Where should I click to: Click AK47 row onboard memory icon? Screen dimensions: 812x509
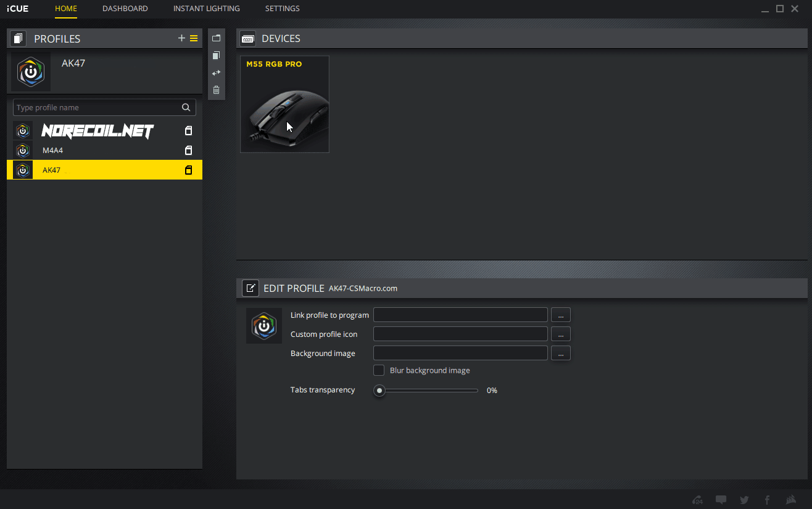tap(189, 170)
